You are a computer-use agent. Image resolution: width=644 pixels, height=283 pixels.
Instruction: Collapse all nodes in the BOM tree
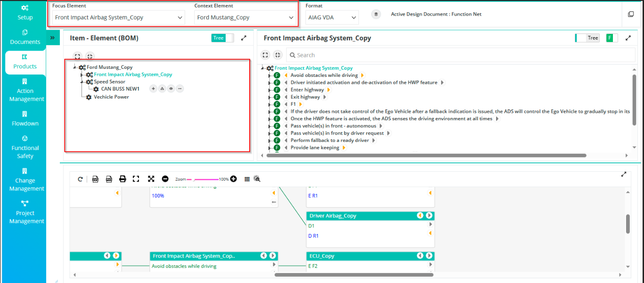pos(90,56)
